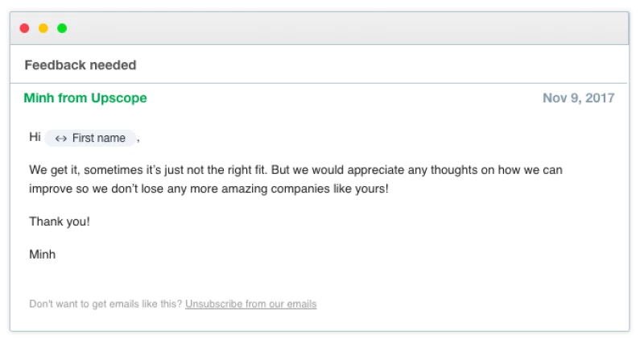Click the red close window button
This screenshot has height=344, width=644.
(24, 28)
